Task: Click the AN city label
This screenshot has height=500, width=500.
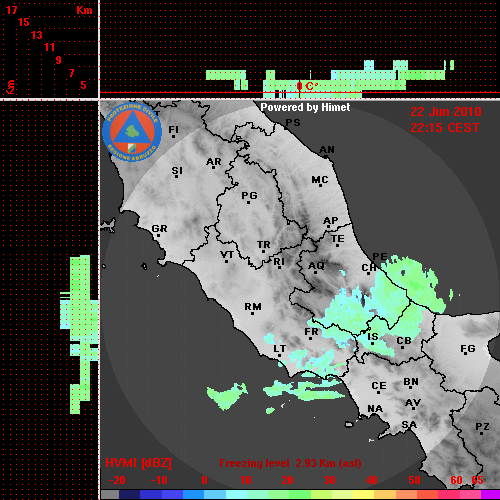Action: point(327,150)
